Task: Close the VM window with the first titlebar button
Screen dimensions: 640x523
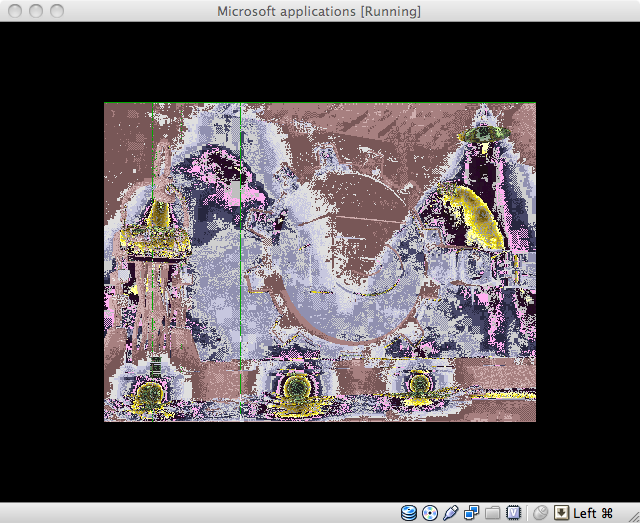Action: click(15, 11)
